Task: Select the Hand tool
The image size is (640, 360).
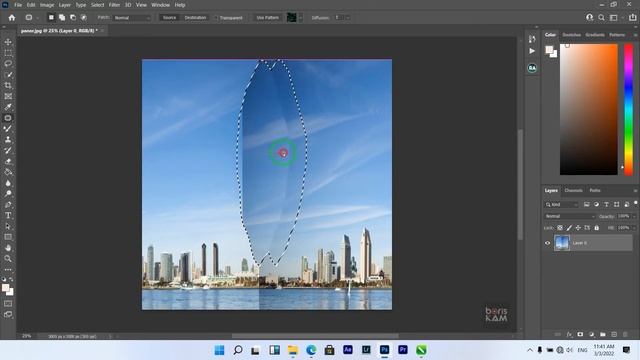Action: click(x=8, y=248)
